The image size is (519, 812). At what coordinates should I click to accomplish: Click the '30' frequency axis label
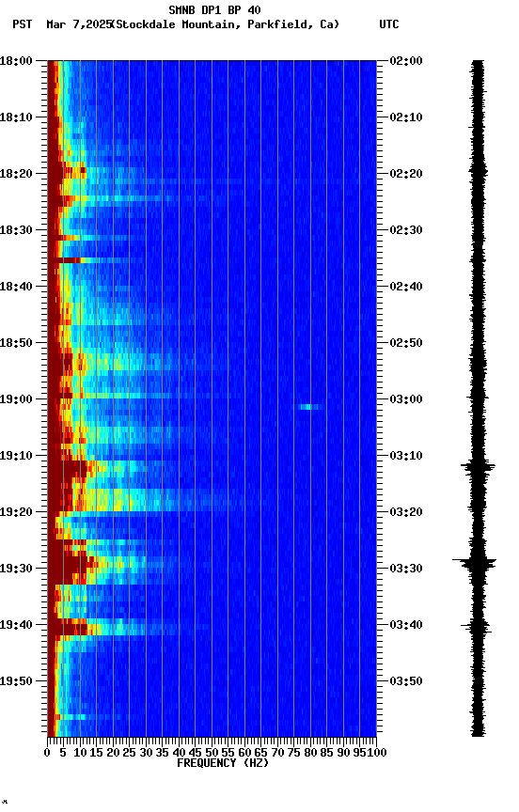[146, 753]
